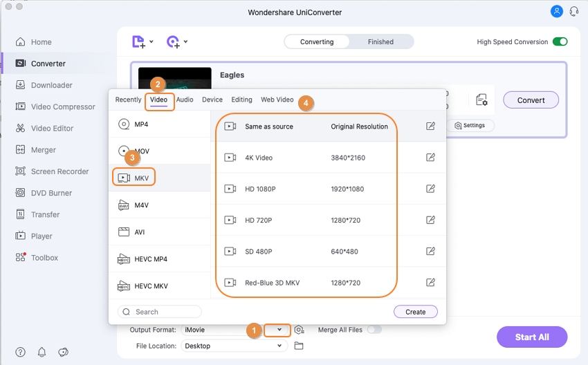588x365 pixels.
Task: Switch to the Recently tab
Action: coord(128,100)
